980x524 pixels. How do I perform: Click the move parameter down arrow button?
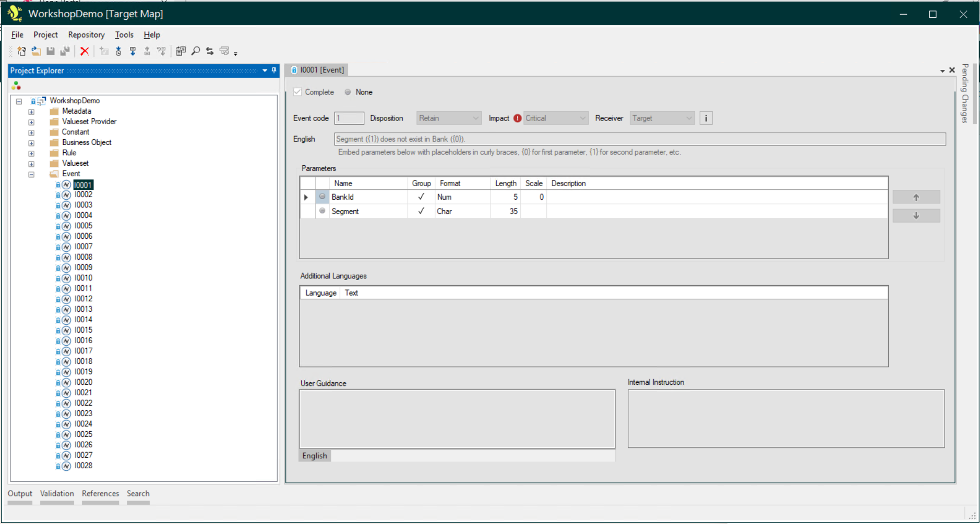point(916,216)
